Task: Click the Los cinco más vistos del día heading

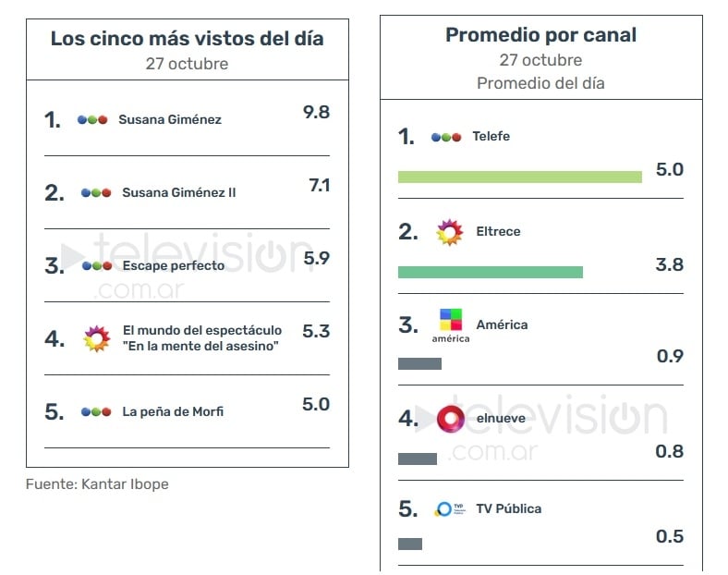Action: (188, 39)
